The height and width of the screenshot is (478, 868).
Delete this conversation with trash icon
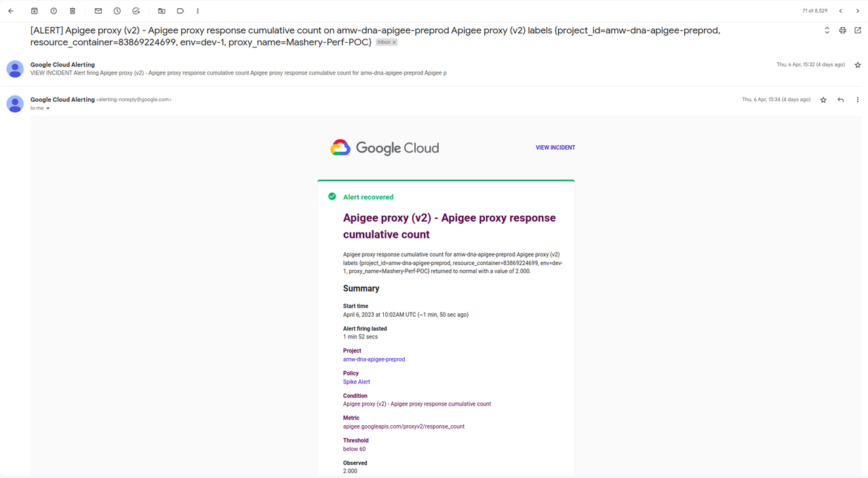click(73, 11)
